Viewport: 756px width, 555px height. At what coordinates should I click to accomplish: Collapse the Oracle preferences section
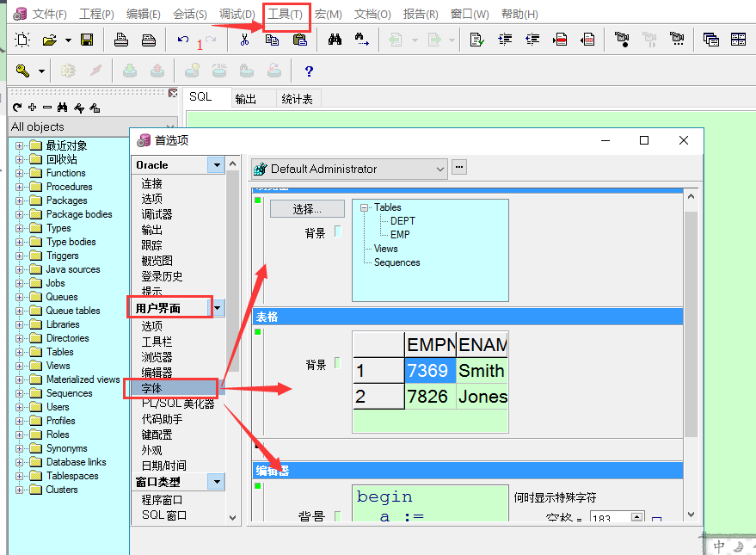coord(217,165)
